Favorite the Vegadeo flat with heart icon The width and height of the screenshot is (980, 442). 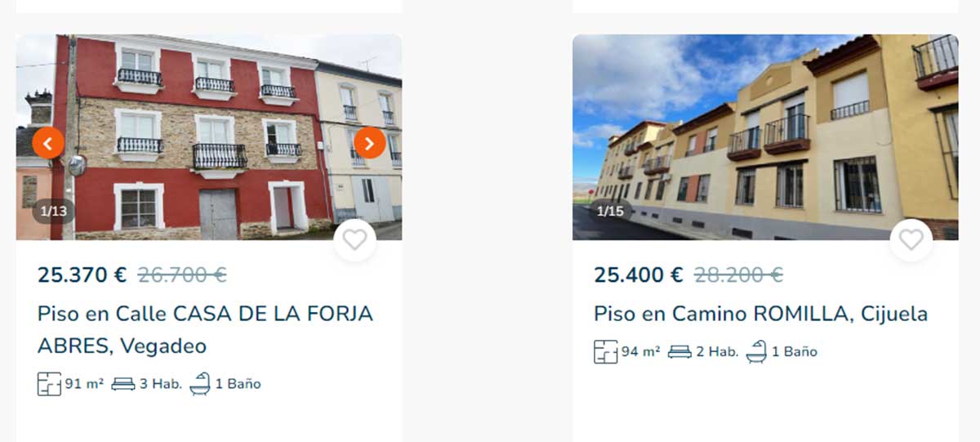354,240
